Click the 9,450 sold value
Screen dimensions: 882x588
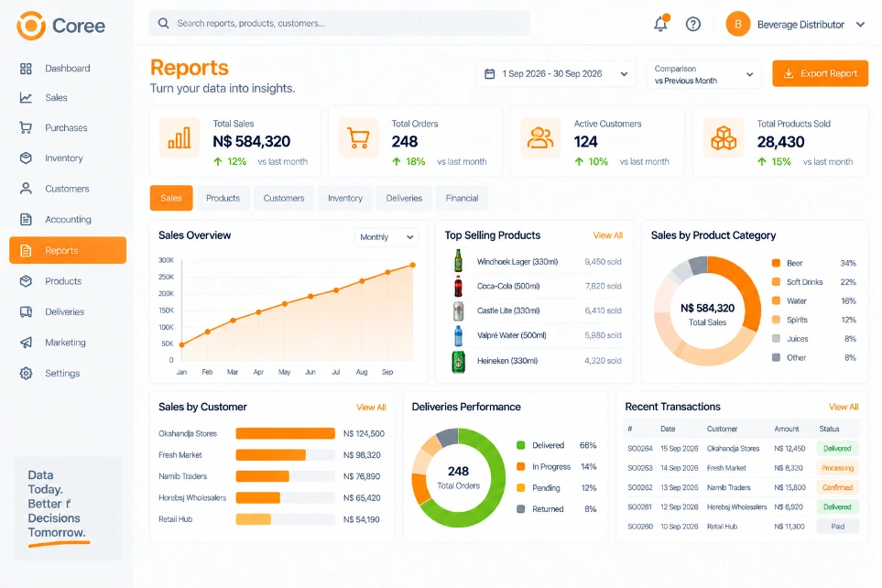click(x=603, y=262)
